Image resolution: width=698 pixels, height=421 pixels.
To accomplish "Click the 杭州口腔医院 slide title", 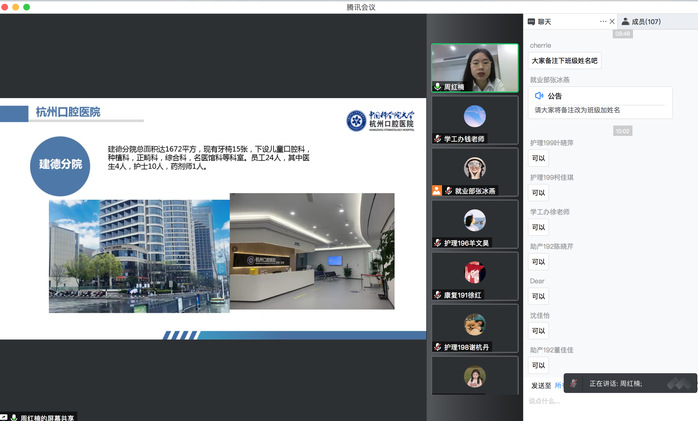I will coord(68,112).
